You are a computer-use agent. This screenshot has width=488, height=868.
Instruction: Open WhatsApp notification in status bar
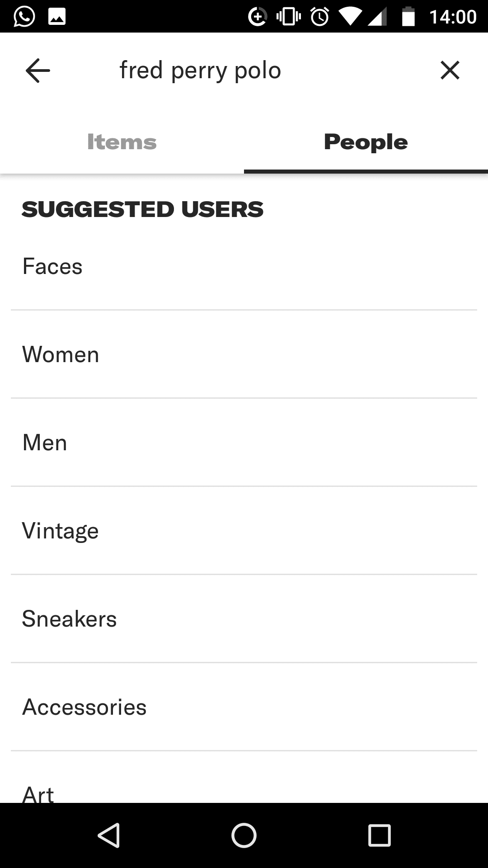pyautogui.click(x=24, y=17)
